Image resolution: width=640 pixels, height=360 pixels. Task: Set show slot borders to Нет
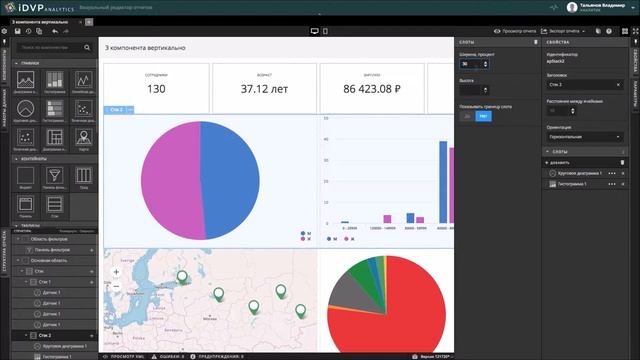[x=483, y=116]
